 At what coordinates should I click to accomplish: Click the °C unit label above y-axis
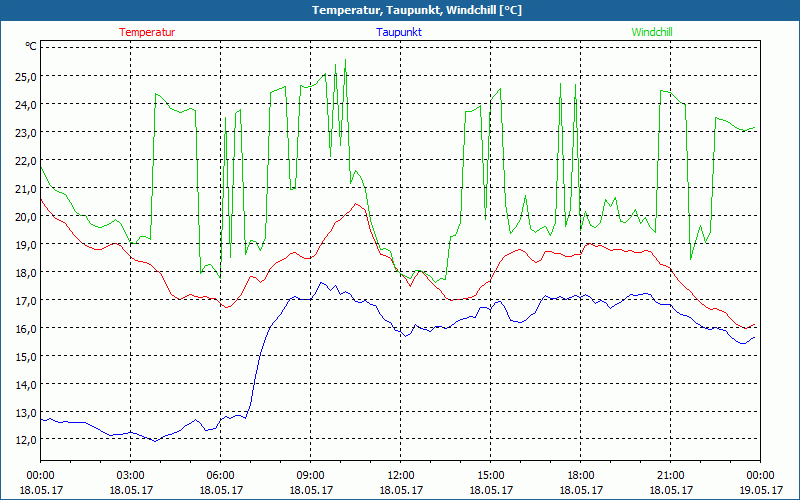(x=31, y=46)
